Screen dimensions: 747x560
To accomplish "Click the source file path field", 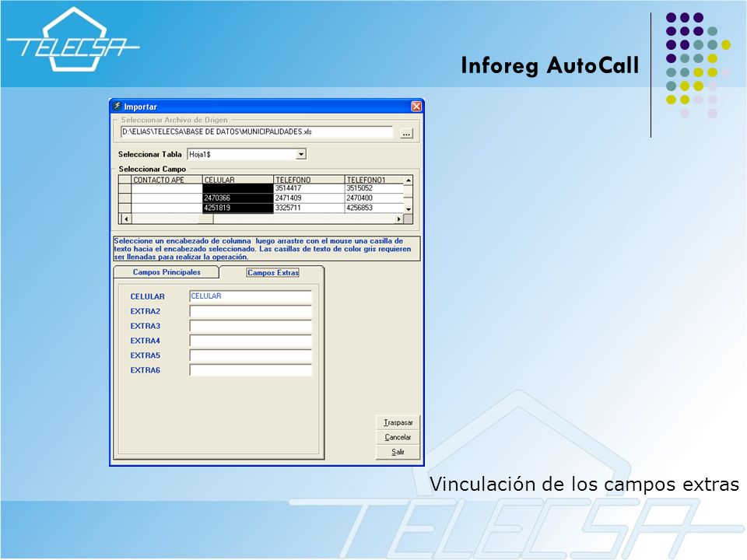I will point(256,132).
